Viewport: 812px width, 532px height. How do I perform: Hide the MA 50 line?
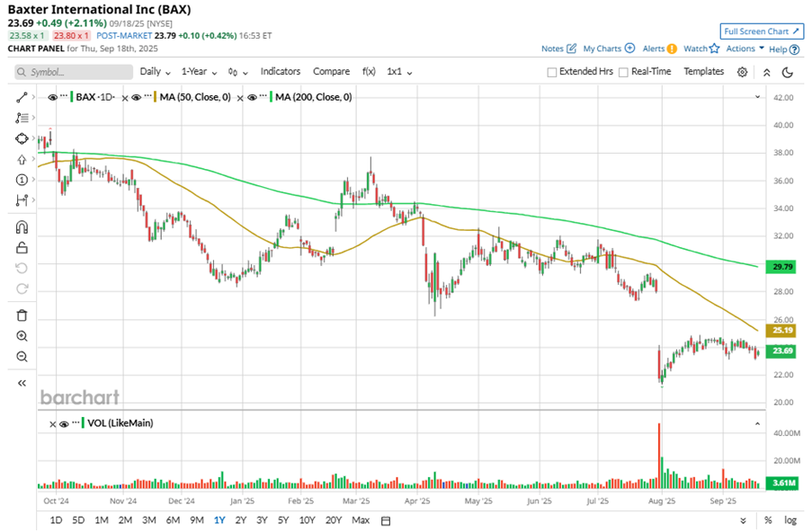tap(136, 97)
